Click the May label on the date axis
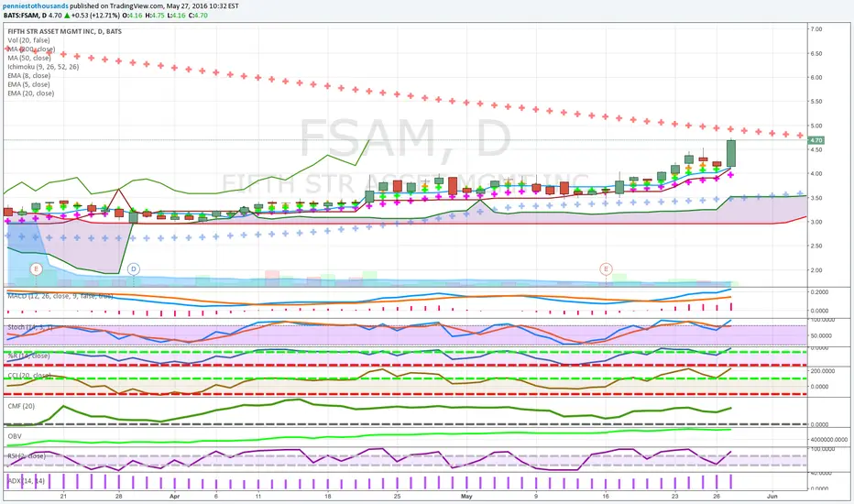Image resolution: width=854 pixels, height=504 pixels. point(466,497)
